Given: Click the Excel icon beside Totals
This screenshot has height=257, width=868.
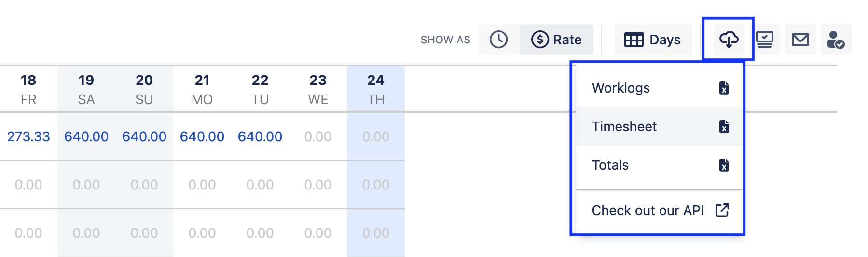Looking at the screenshot, I should [724, 165].
